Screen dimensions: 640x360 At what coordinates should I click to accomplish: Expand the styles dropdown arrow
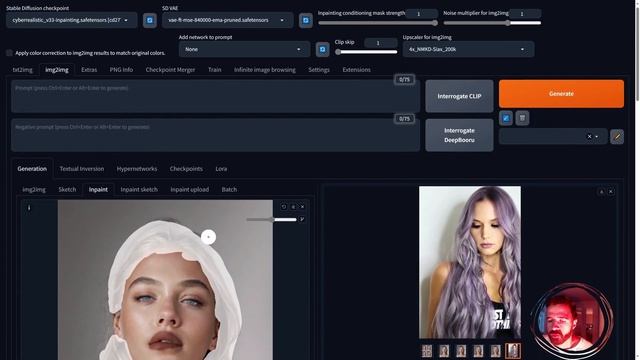pos(597,137)
